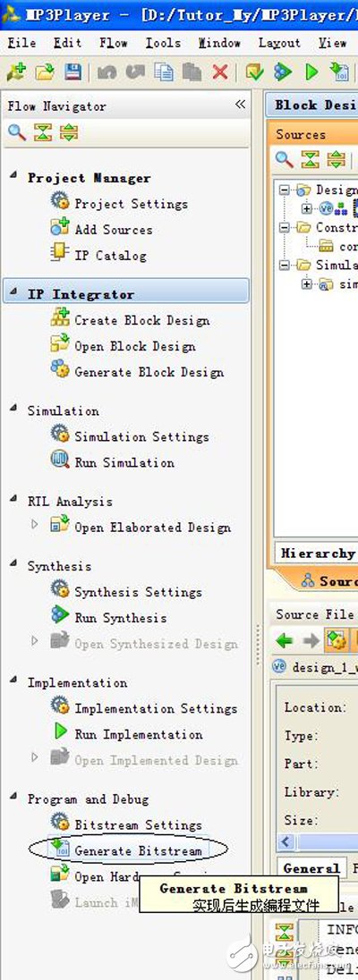Viewport: 358px width, 980px height.
Task: Click the Copy toolbar icon
Action: (x=166, y=72)
